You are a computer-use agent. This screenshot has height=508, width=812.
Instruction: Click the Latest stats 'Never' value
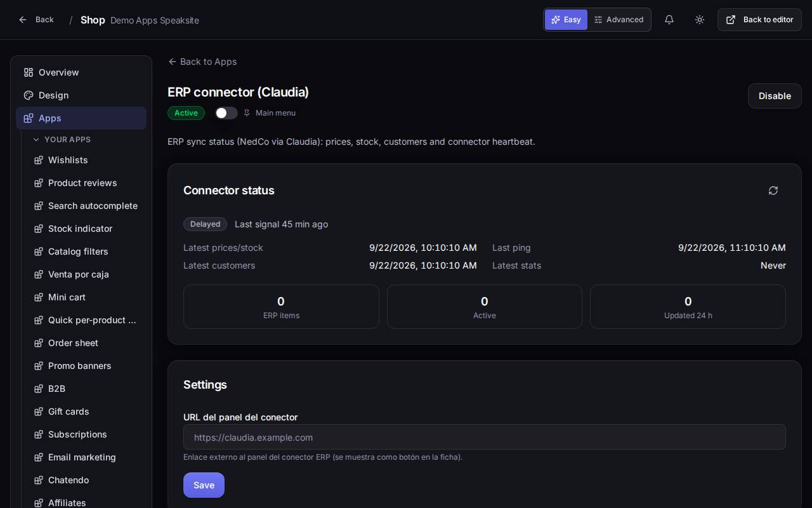(773, 265)
